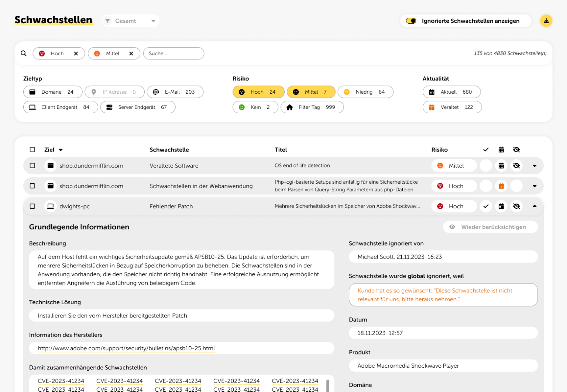
Task: Collapse the dwights-pc row details
Action: [534, 206]
